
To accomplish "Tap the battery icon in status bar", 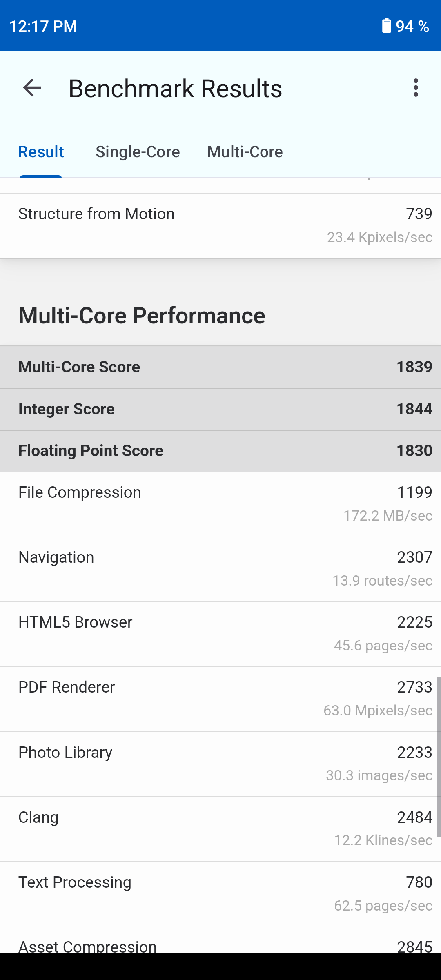I will point(386,26).
